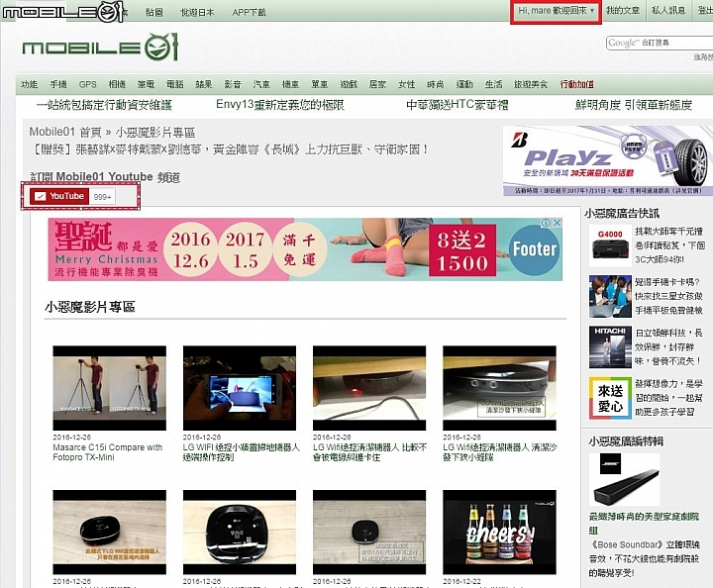Open APP下載 top link
Viewport: 713px width, 588px height.
click(249, 12)
